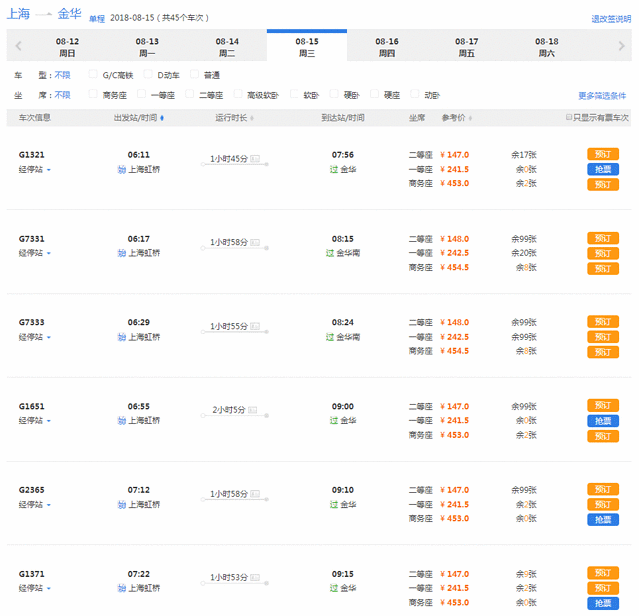Open 更多筛选条件 filter options
639x616 pixels.
click(x=601, y=96)
